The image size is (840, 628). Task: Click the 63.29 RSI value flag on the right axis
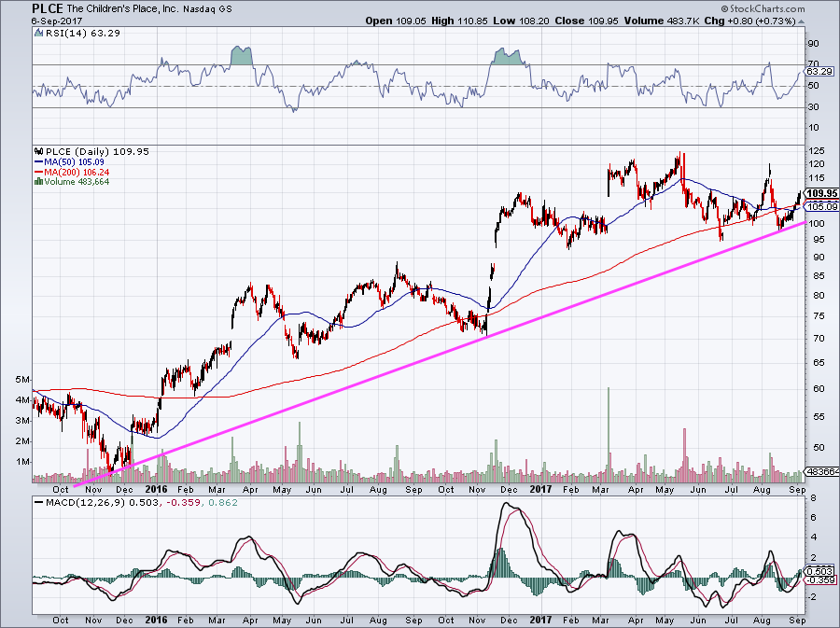coord(820,71)
